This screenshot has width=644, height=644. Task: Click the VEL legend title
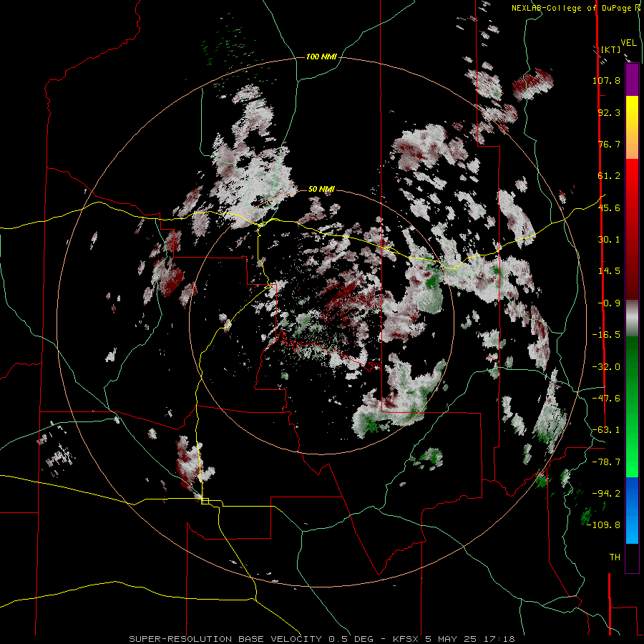(x=628, y=43)
